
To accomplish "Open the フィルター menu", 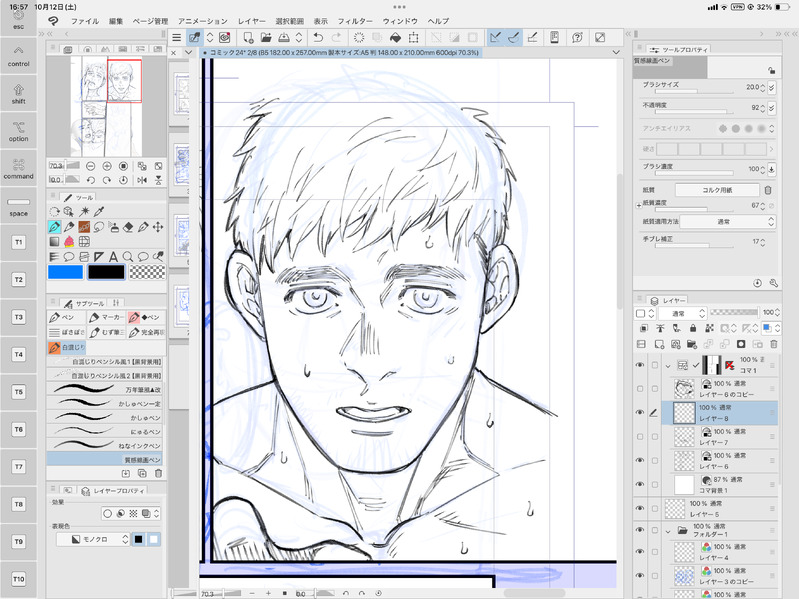I will pos(355,20).
